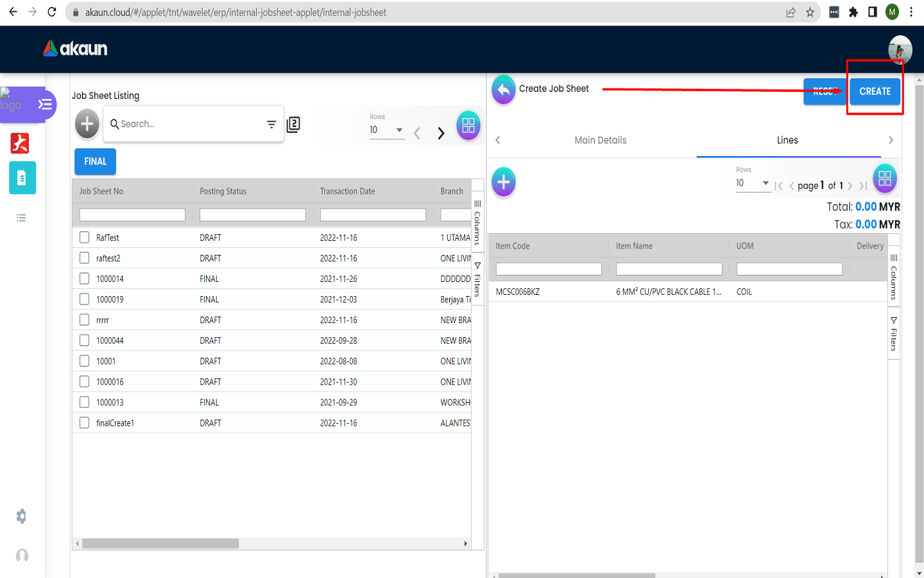Viewport: 924px width, 578px height.
Task: Open the Rows dropdown in Lines tab
Action: click(x=753, y=183)
